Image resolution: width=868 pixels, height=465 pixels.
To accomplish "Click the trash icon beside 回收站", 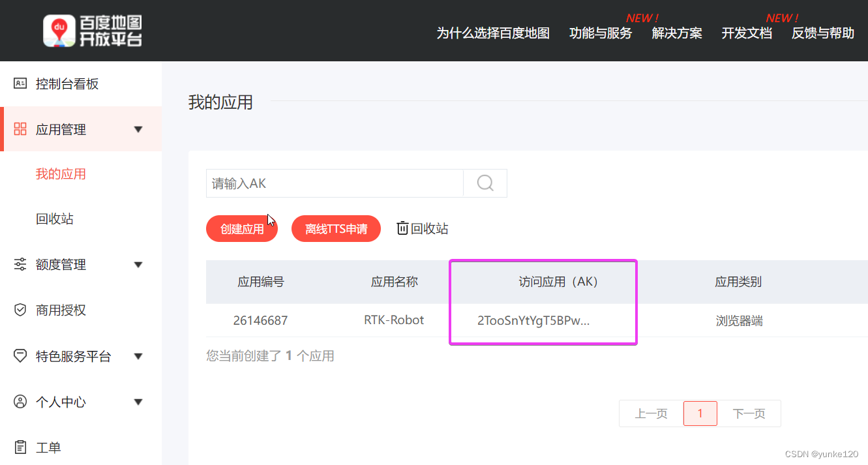I will pyautogui.click(x=402, y=228).
